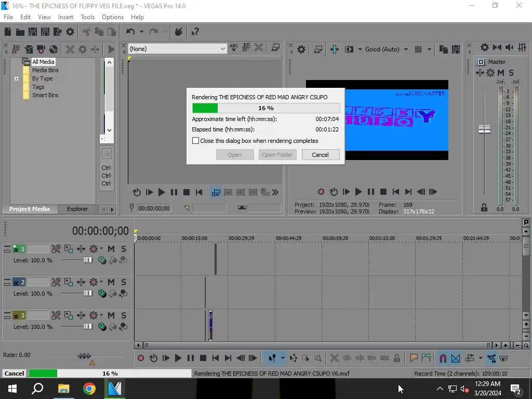Image resolution: width=532 pixels, height=399 pixels.
Task: Click the Rate scrub control slider
Action: 84,356
